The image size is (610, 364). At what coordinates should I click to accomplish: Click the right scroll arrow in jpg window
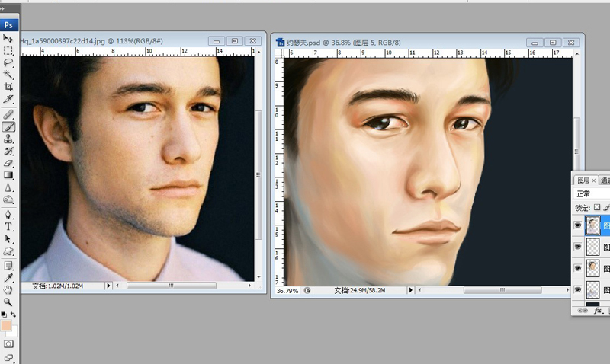coord(249,286)
